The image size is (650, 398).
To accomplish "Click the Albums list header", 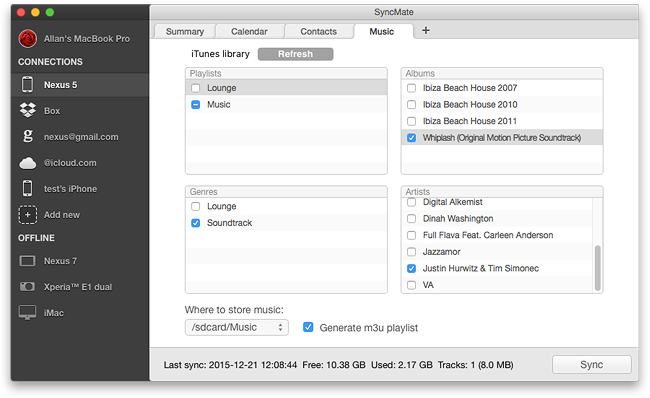I will click(x=502, y=73).
